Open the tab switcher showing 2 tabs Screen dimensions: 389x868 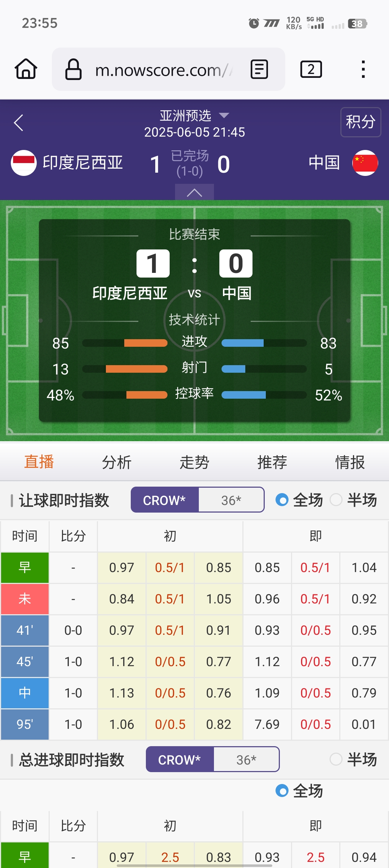(311, 69)
